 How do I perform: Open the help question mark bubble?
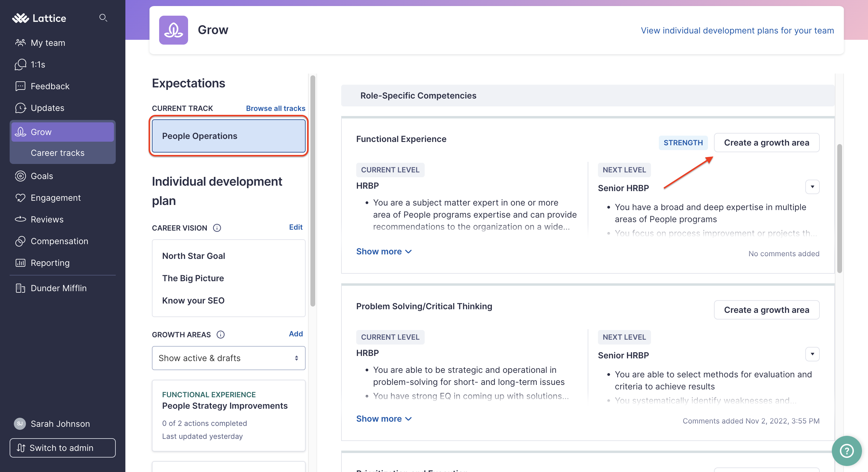[847, 450]
